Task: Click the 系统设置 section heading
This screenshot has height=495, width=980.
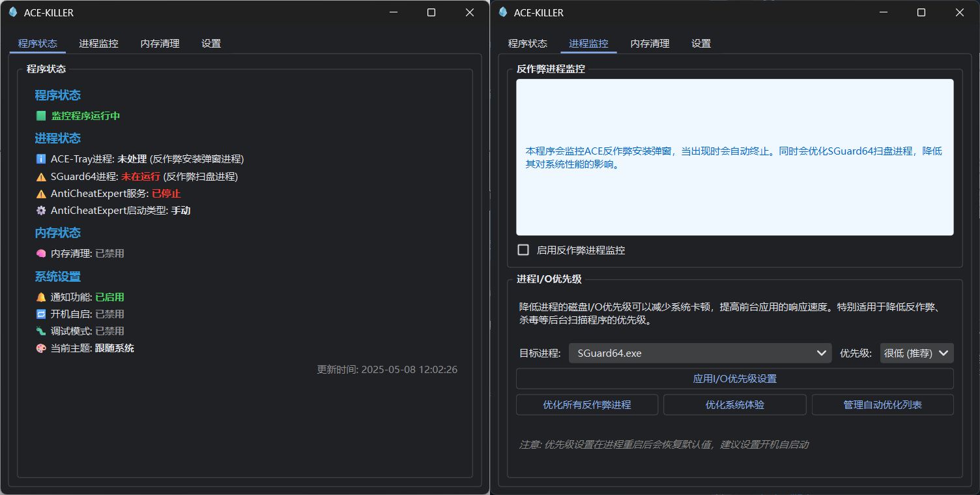Action: click(x=58, y=277)
